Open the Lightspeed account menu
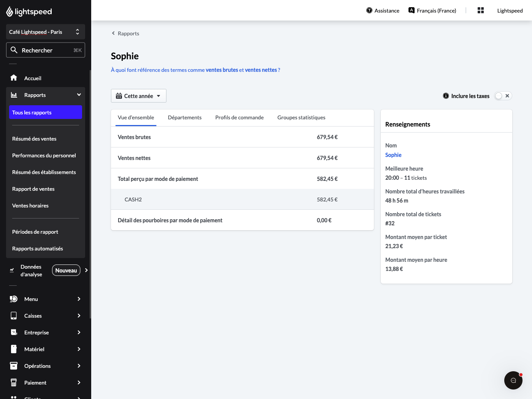 [510, 11]
